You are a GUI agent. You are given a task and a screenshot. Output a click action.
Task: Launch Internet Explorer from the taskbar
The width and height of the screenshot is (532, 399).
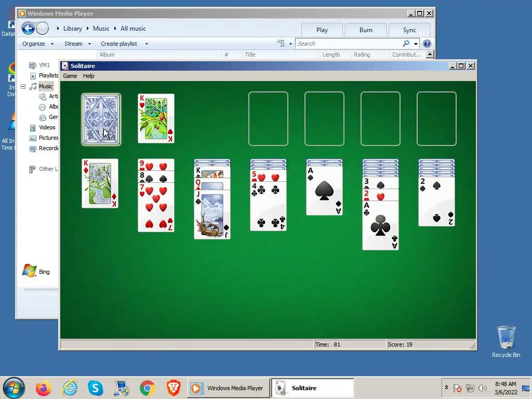[x=70, y=388]
